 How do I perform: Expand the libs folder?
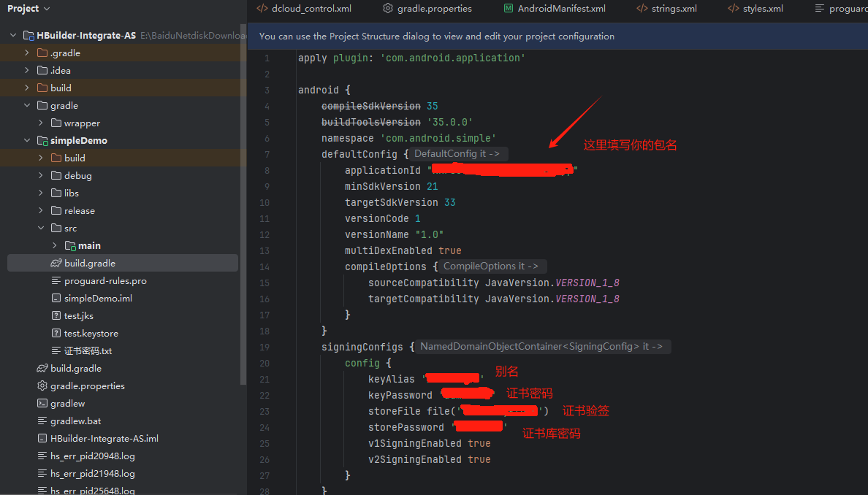tap(41, 193)
